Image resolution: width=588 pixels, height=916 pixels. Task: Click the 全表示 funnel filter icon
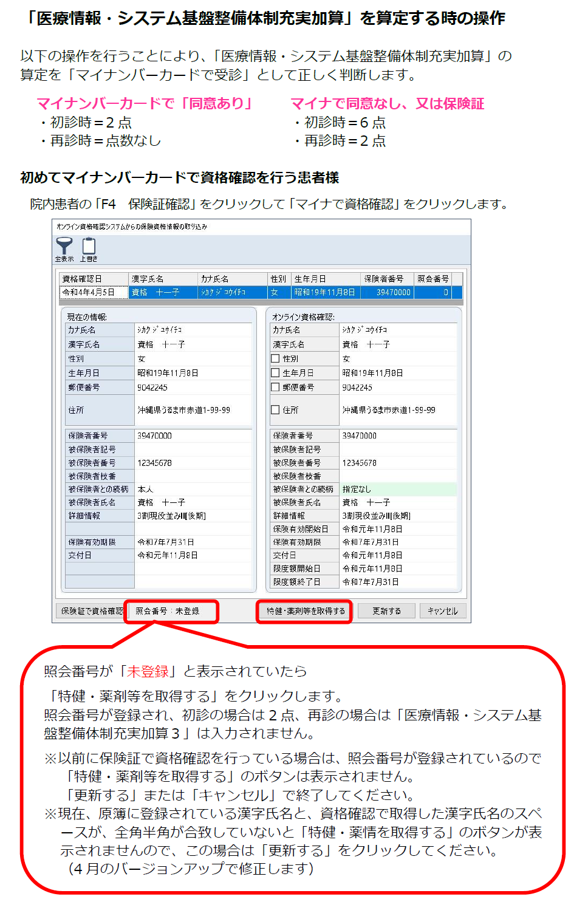[x=64, y=247]
